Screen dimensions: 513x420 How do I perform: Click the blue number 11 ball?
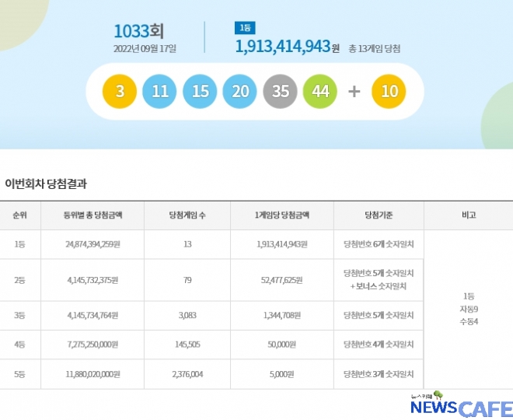(160, 91)
